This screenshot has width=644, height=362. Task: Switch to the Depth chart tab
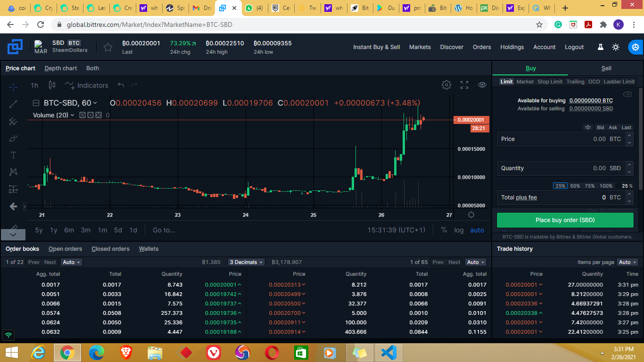[61, 68]
